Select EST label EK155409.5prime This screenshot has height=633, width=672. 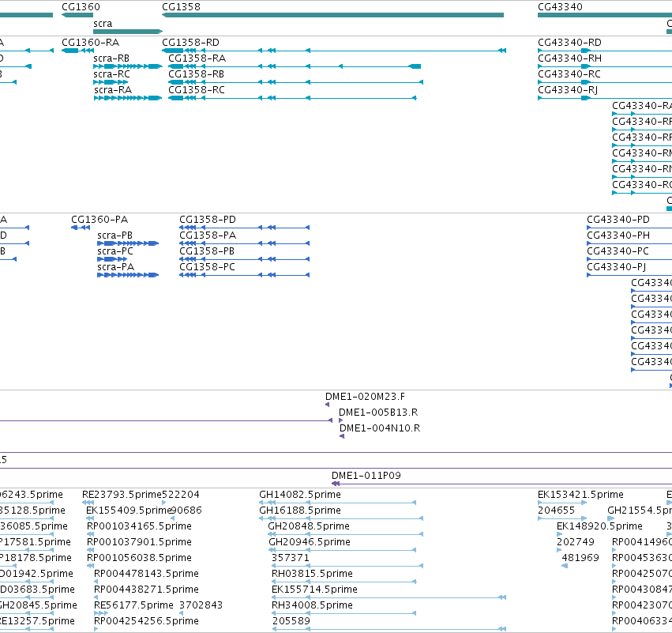[129, 511]
